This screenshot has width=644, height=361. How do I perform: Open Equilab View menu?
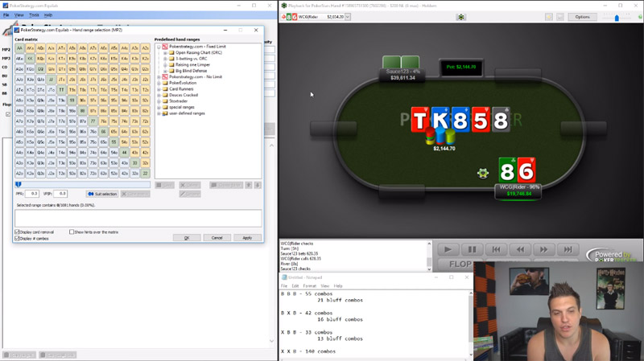[19, 15]
